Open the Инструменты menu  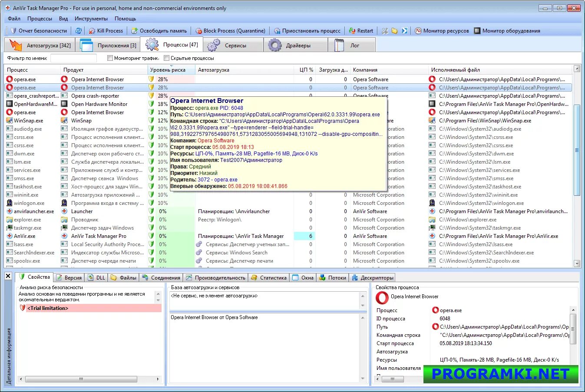tap(91, 19)
